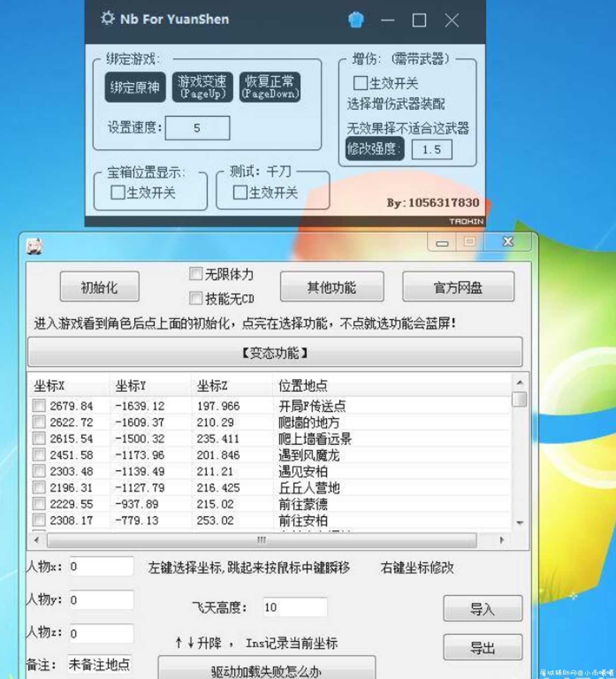616x679 pixels.
Task: Click 导入 button
Action: pyautogui.click(x=483, y=609)
